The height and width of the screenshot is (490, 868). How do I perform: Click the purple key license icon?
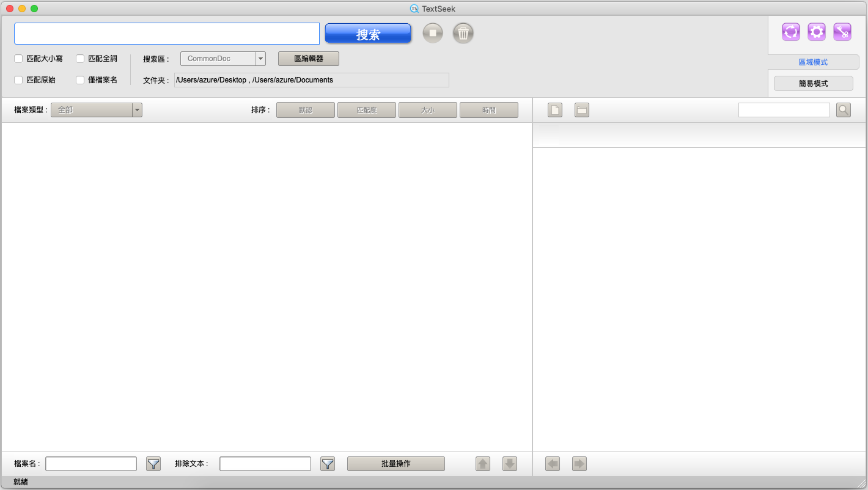click(842, 32)
